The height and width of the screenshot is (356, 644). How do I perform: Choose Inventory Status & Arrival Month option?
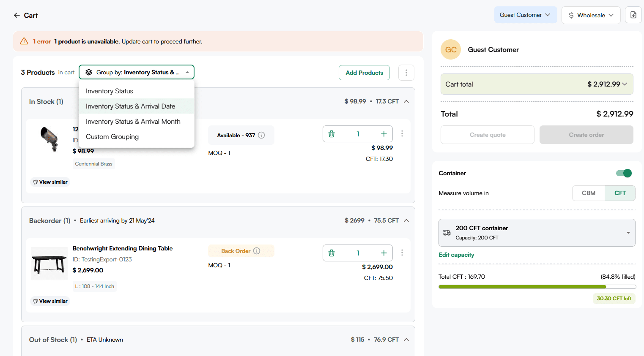click(133, 122)
